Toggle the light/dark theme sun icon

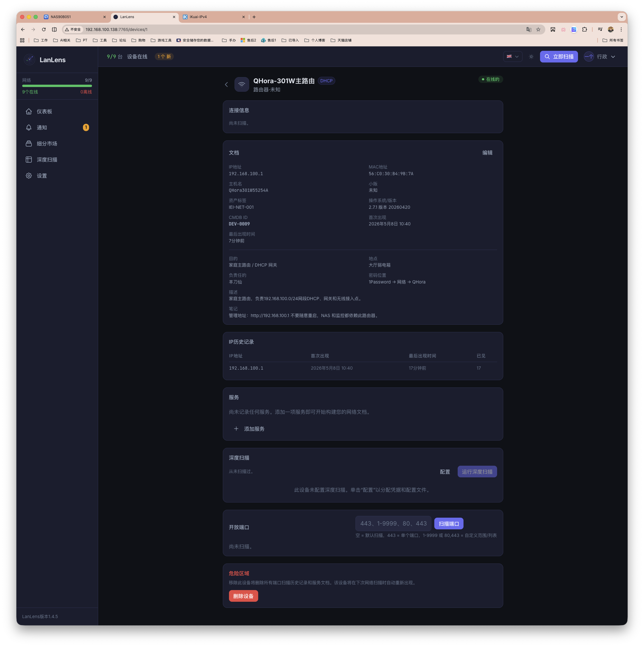pyautogui.click(x=531, y=57)
